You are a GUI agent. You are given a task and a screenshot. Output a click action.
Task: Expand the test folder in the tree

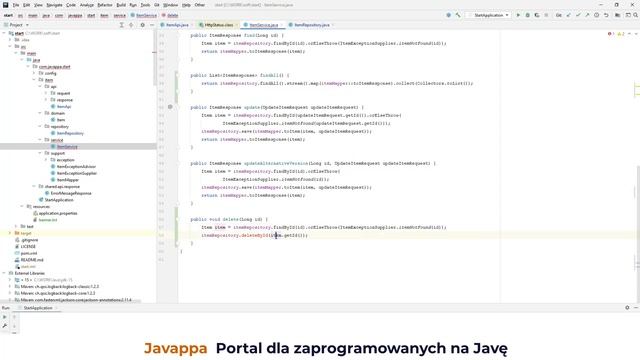point(16,226)
